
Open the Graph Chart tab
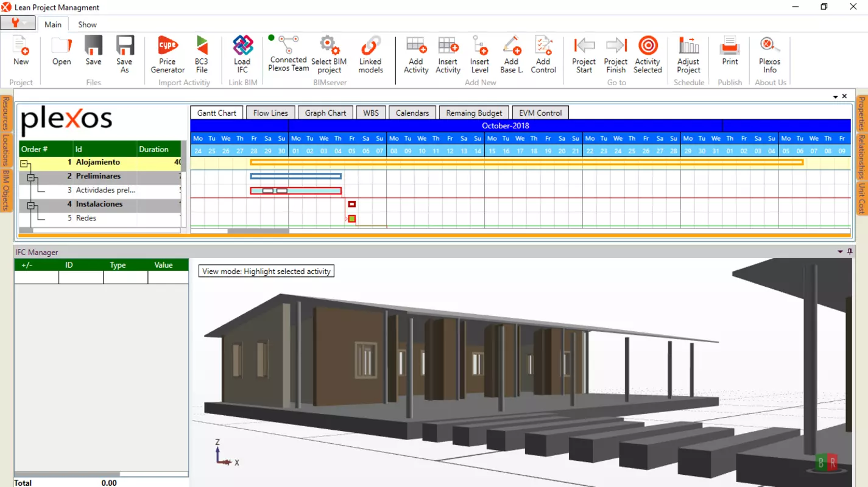click(325, 113)
